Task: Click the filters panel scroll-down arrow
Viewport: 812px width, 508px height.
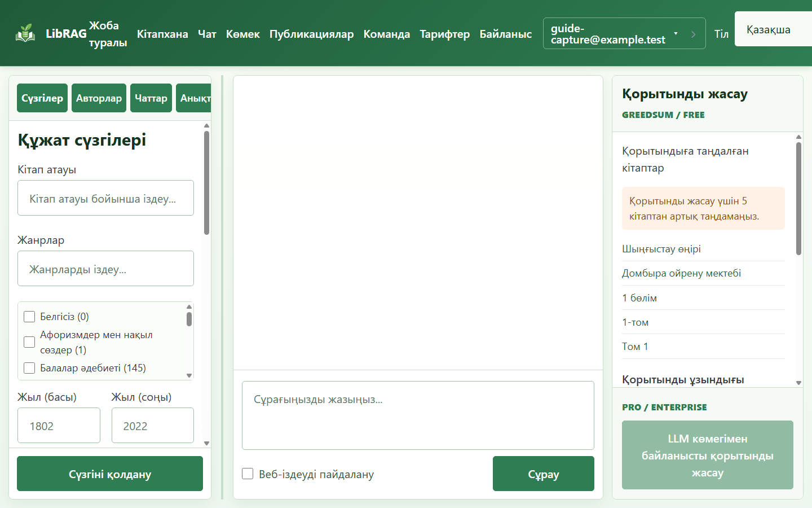Action: pos(206,443)
